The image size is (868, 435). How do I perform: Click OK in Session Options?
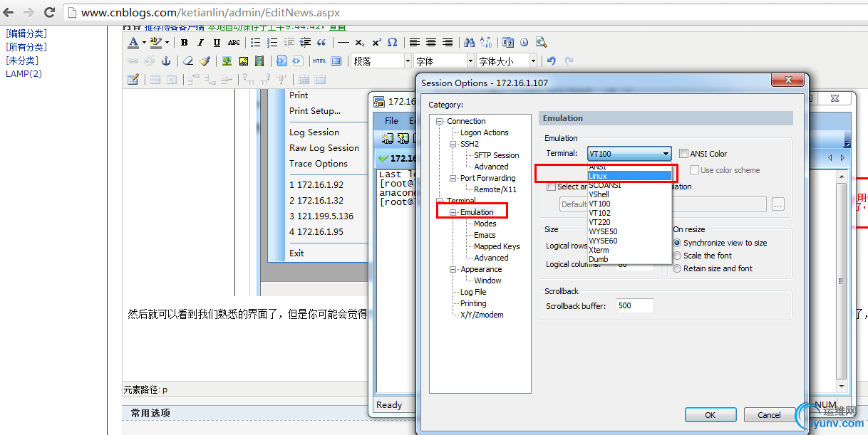(710, 415)
